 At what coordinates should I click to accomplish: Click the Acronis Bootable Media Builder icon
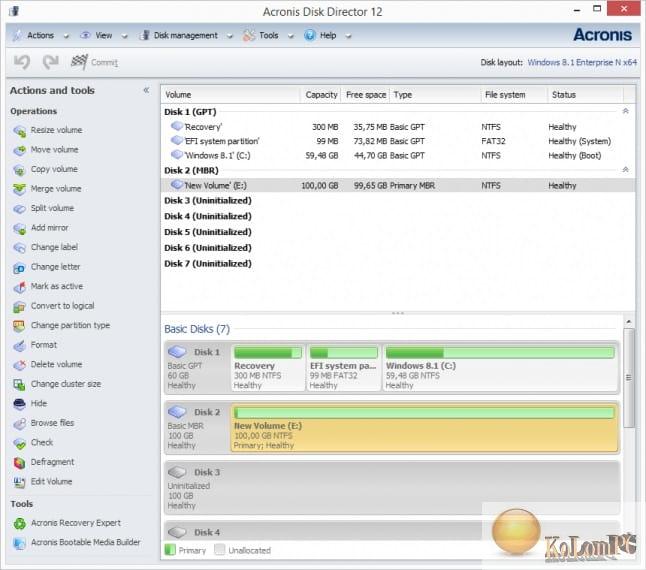[19, 543]
